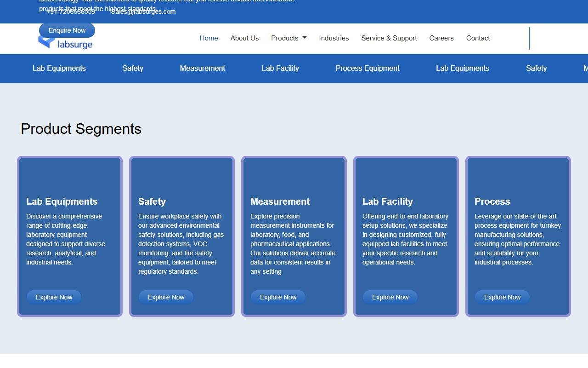Open the Industries nav link
The height and width of the screenshot is (368, 588).
(334, 38)
